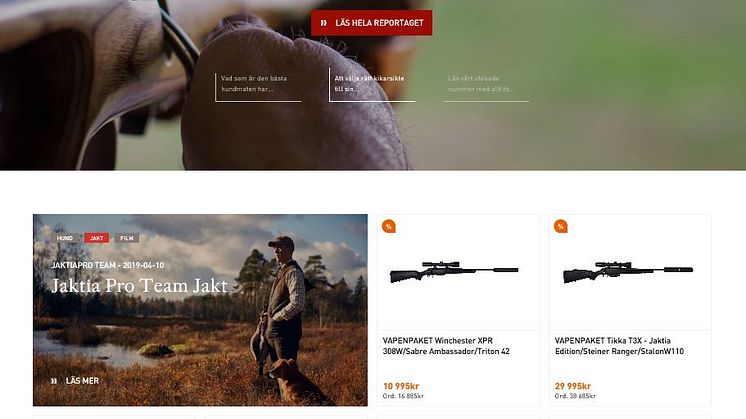Open the Tikka T3X rifle image
Image resolution: width=746 pixels, height=419 pixels.
coord(628,272)
